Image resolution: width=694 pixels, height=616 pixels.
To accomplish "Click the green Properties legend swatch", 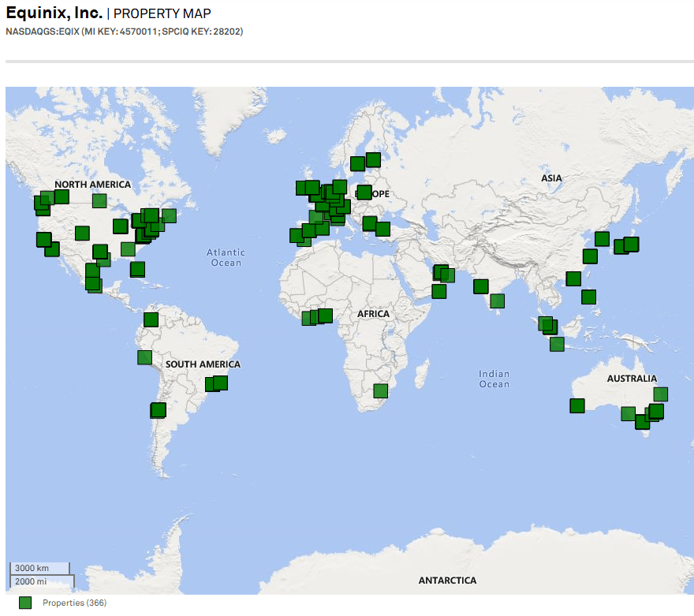I will pos(25,603).
